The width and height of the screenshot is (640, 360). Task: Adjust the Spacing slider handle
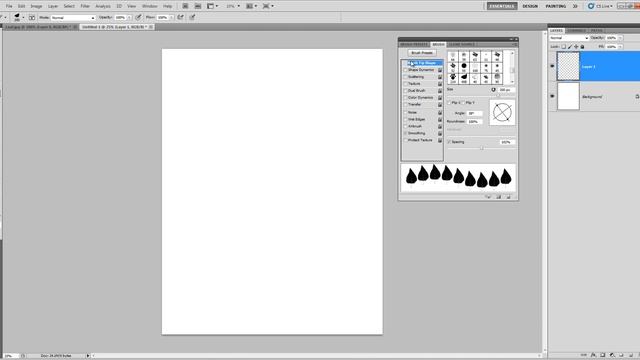tap(482, 148)
